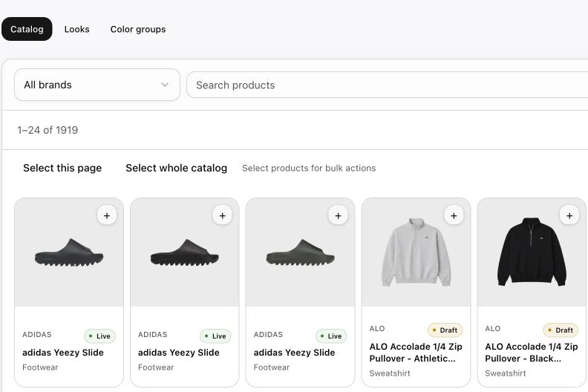The height and width of the screenshot is (392, 588).
Task: Switch to the Catalog tab
Action: [27, 29]
